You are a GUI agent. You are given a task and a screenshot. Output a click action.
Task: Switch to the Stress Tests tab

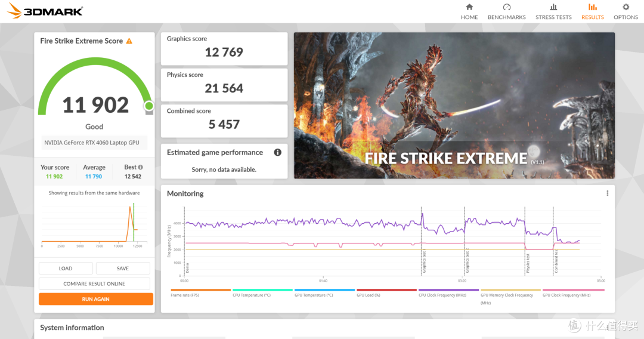click(553, 11)
